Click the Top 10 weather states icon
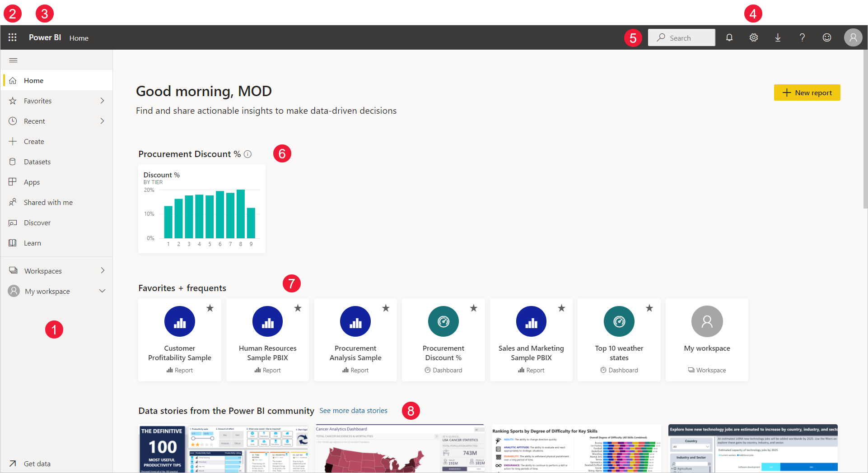 (619, 321)
